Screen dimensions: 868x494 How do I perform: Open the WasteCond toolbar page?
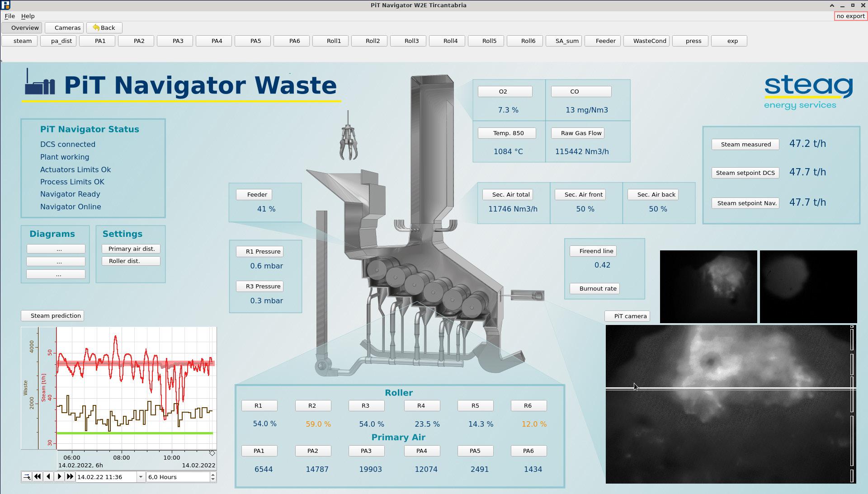[x=646, y=41]
